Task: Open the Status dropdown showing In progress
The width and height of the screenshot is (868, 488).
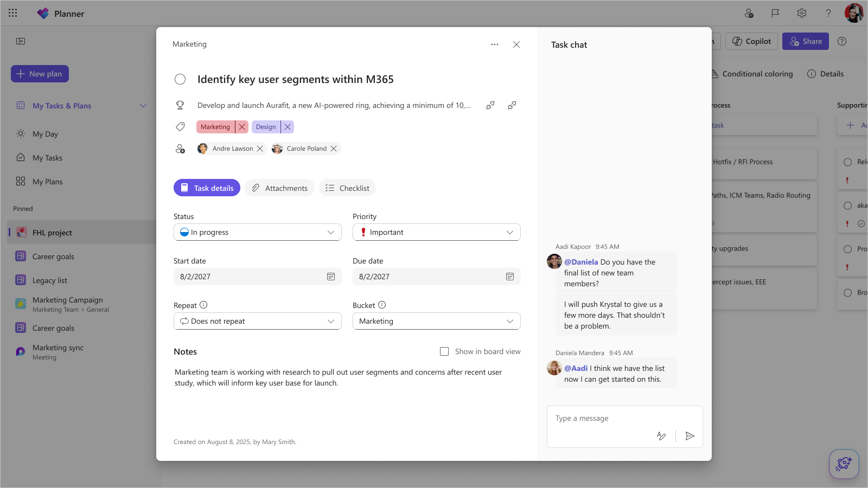Action: coord(257,232)
